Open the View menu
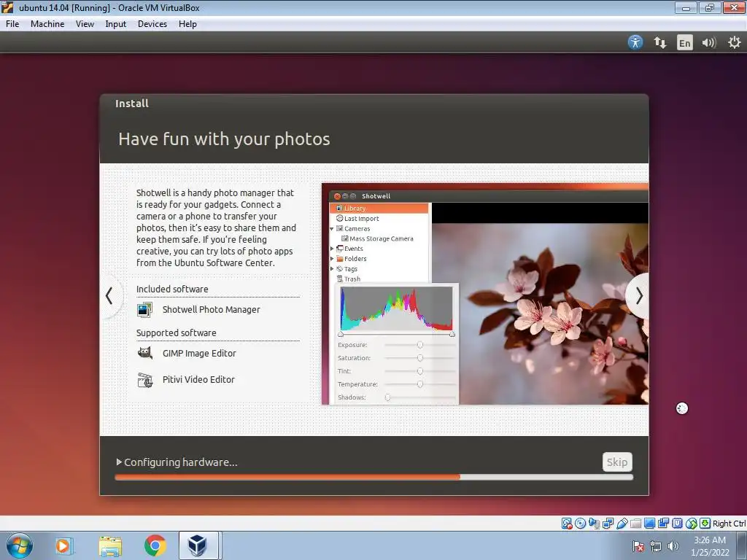The image size is (747, 560). point(85,24)
